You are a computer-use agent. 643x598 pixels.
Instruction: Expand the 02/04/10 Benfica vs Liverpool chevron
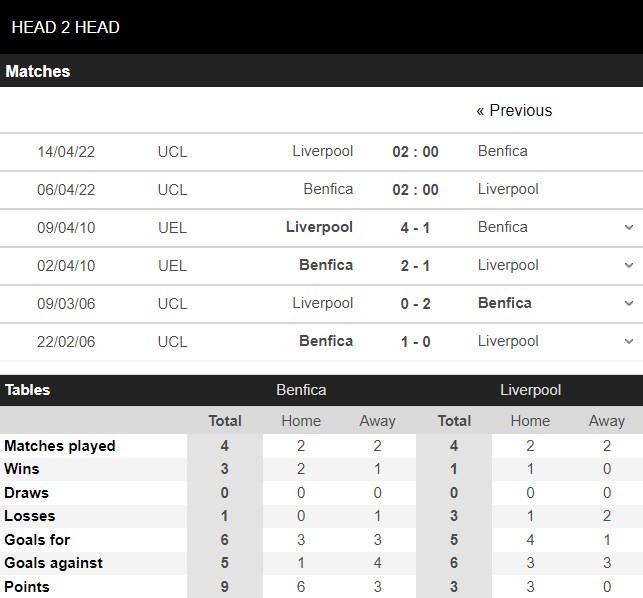click(629, 265)
